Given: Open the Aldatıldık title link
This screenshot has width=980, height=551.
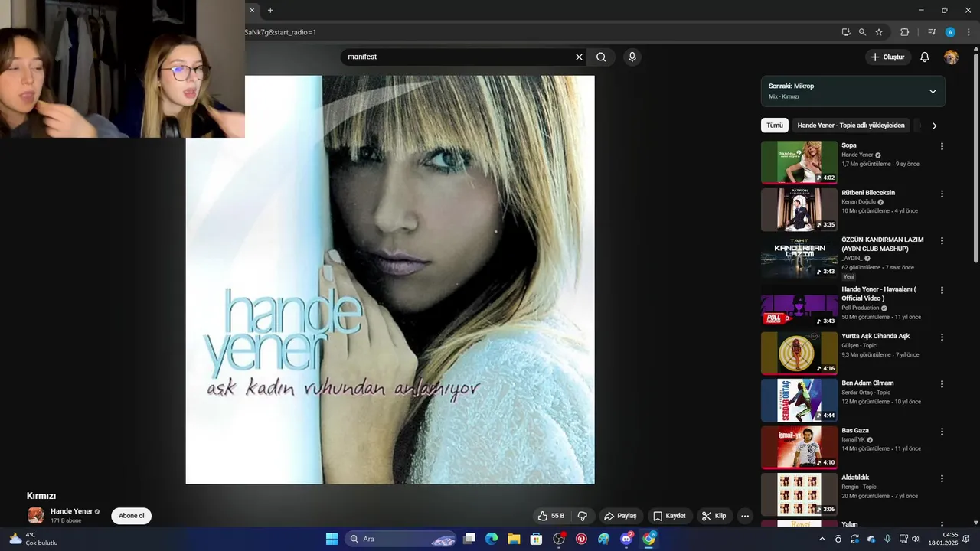Looking at the screenshot, I should click(x=855, y=478).
